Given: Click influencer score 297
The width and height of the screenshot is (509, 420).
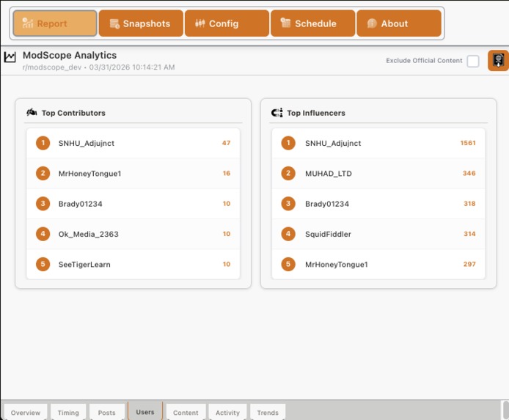Looking at the screenshot, I should coord(469,264).
